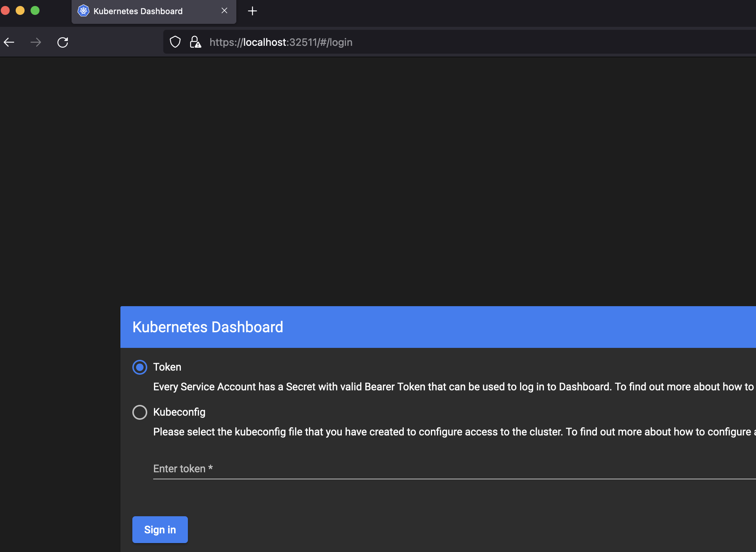This screenshot has width=756, height=552.
Task: Maximize the window with green button
Action: pyautogui.click(x=35, y=11)
